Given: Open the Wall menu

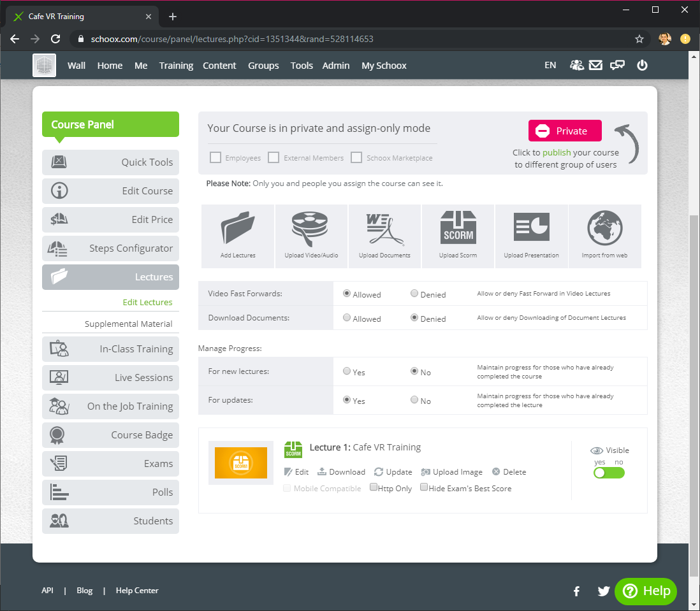Looking at the screenshot, I should tap(77, 66).
